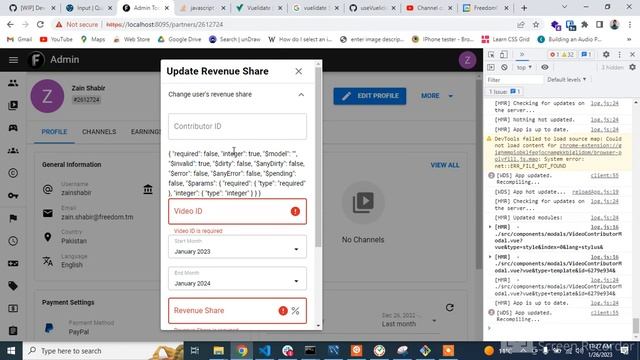Open the Last month period dropdown
Viewport: 640px width, 360px height.
[409, 321]
